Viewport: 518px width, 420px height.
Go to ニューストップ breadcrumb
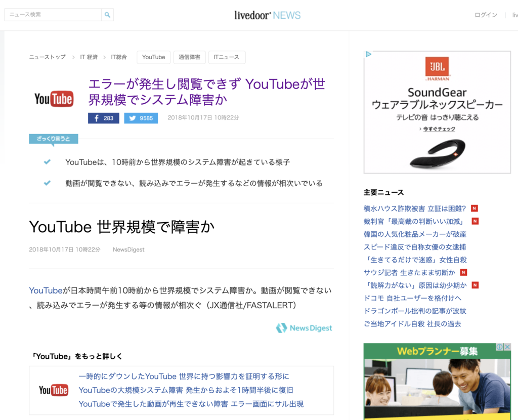tap(47, 57)
